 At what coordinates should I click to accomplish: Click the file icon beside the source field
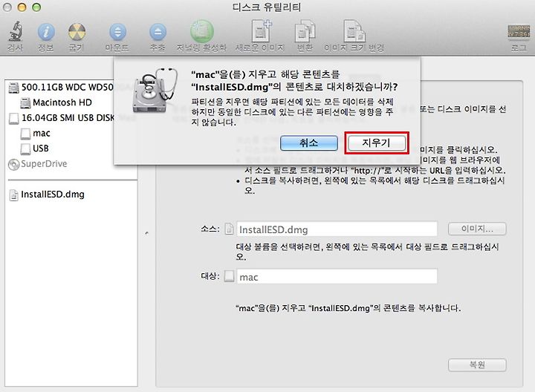(x=230, y=229)
